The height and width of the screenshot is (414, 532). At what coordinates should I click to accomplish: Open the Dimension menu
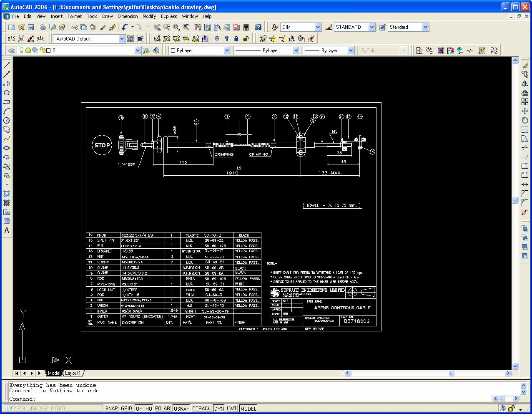[x=128, y=16]
